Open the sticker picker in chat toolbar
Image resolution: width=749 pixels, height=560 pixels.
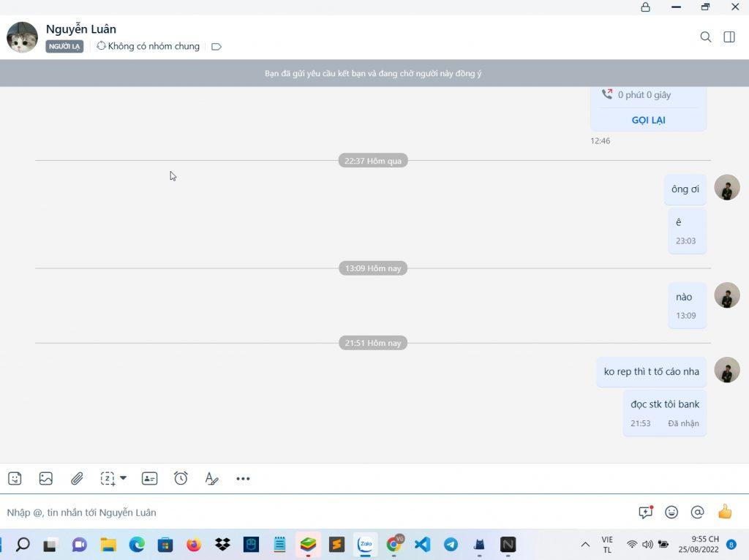15,479
